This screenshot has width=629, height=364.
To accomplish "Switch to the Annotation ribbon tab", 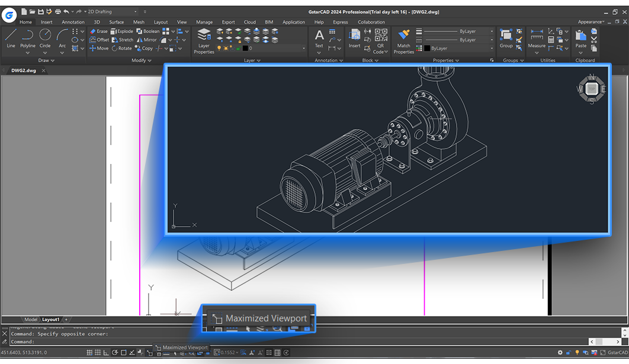I will pyautogui.click(x=73, y=21).
